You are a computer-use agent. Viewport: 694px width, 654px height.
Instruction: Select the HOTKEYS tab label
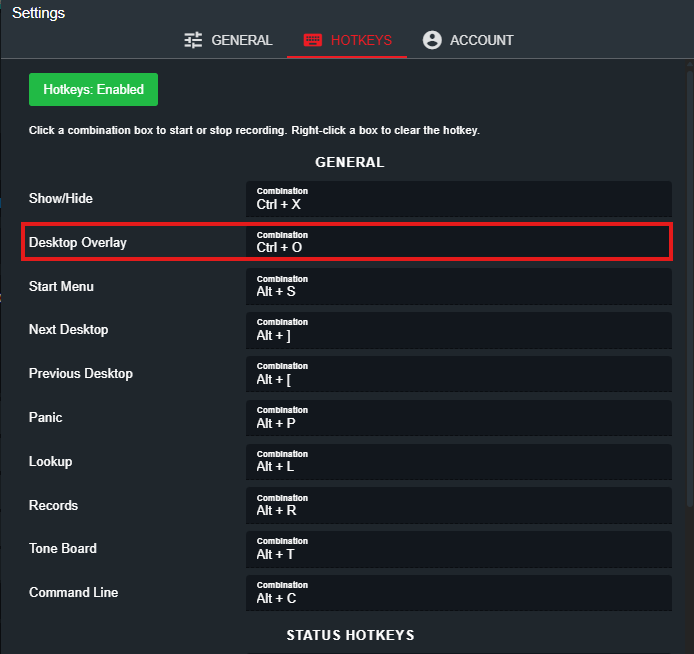tap(361, 40)
